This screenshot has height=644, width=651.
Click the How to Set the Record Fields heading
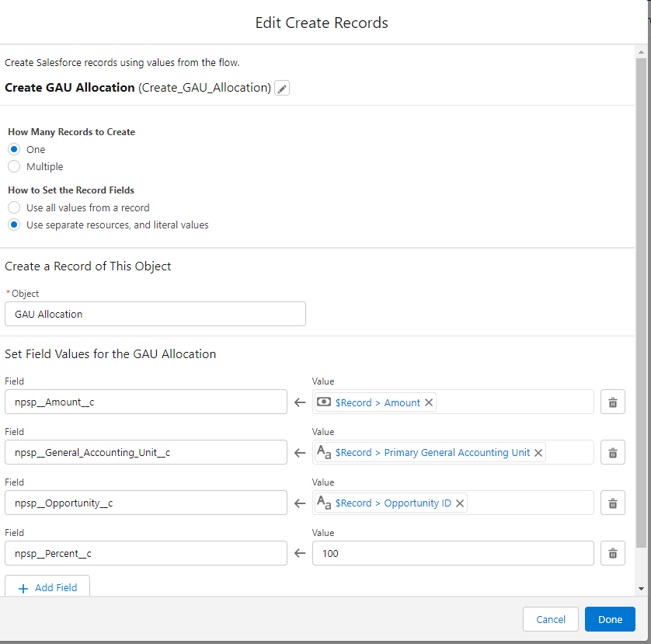click(71, 190)
